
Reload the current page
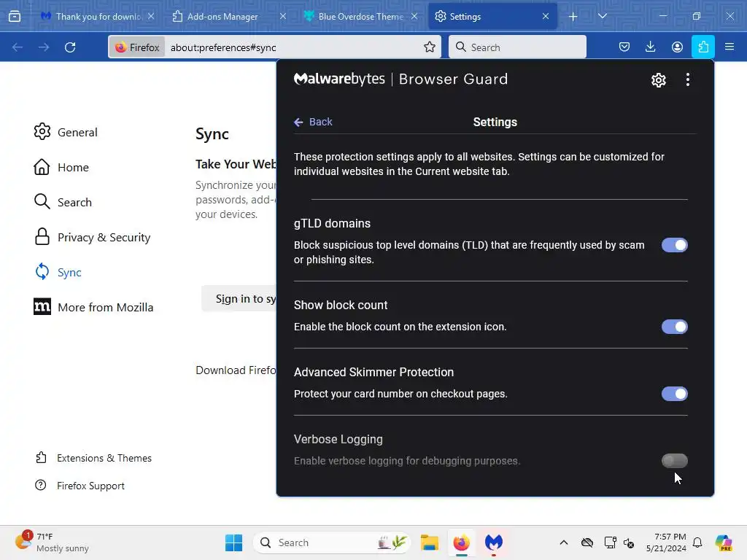pos(70,47)
